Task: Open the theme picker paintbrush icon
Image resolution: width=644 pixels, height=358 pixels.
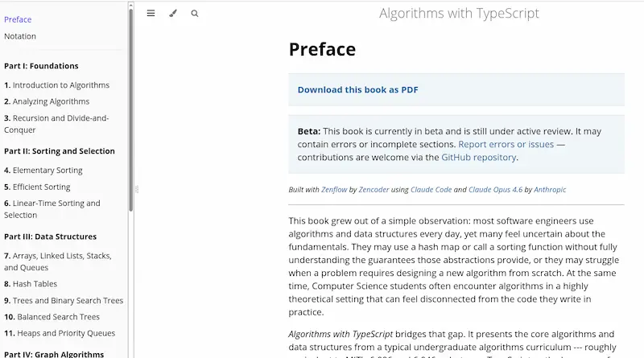Action: click(x=173, y=14)
